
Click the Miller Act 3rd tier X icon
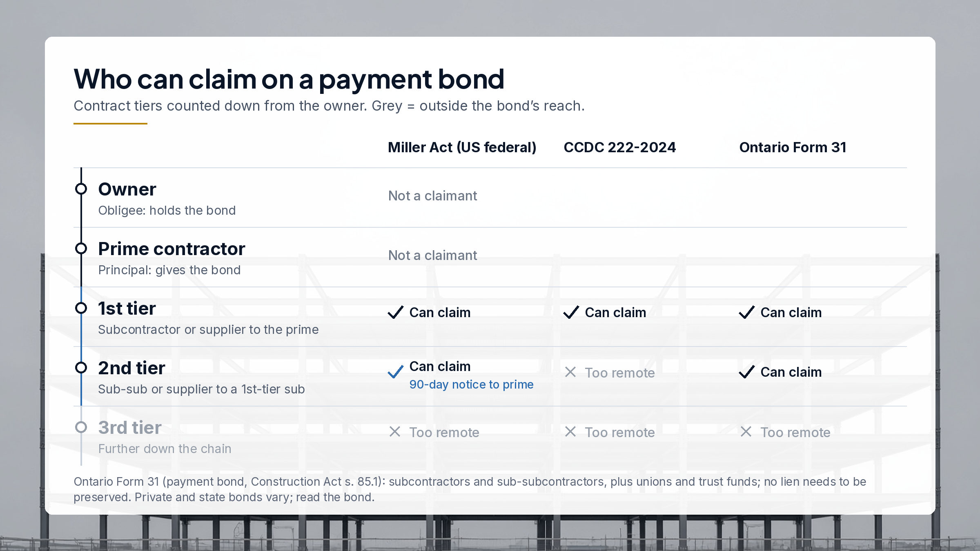pos(395,431)
